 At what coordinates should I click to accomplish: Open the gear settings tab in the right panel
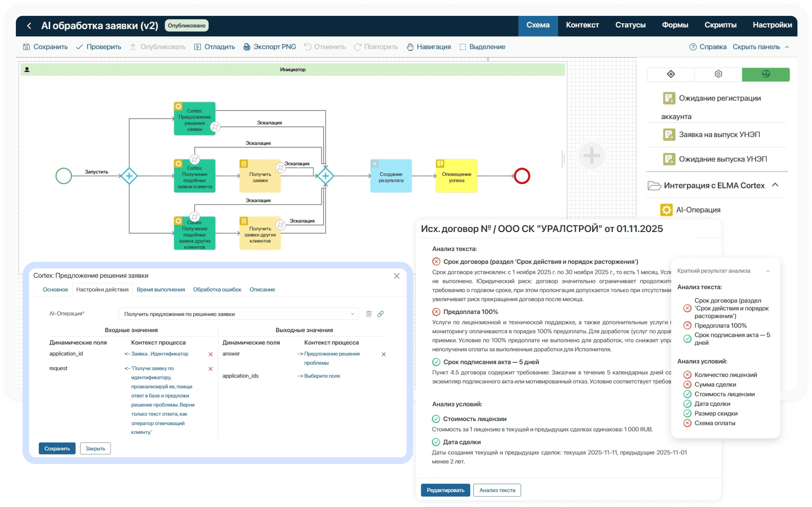coord(718,74)
